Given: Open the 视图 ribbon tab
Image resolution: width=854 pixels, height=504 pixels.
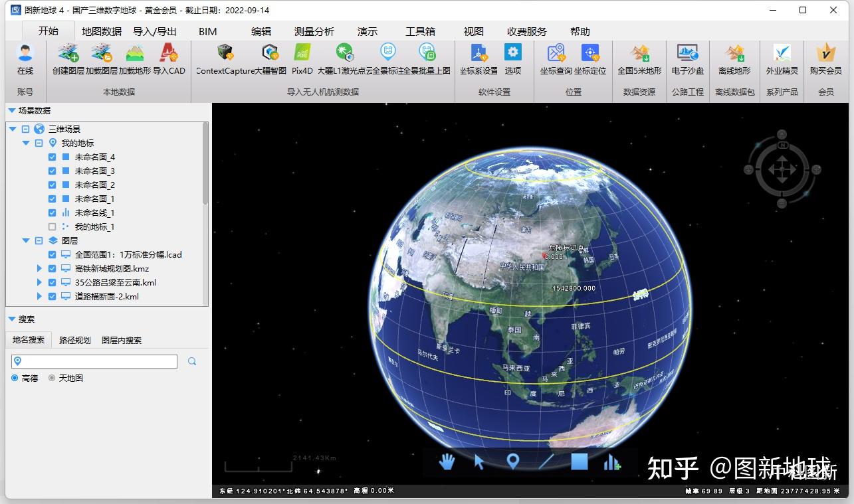Looking at the screenshot, I should [x=474, y=31].
